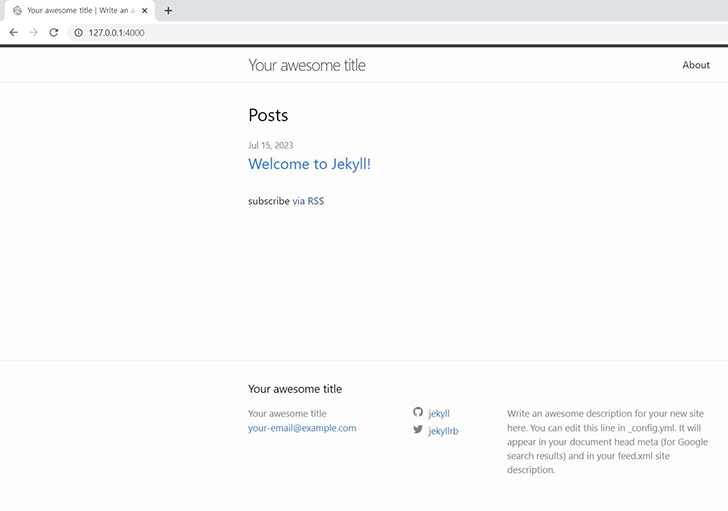
Task: Open the About page from navigation
Action: click(x=696, y=65)
